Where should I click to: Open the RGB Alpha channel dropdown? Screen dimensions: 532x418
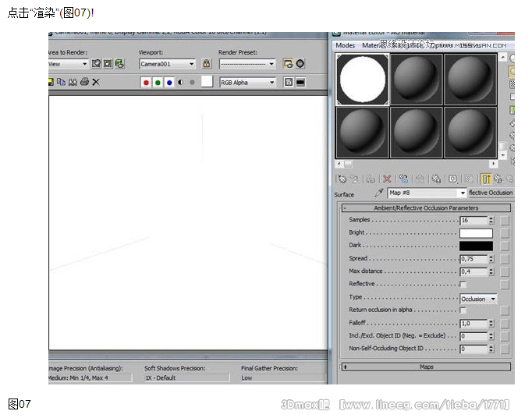point(248,83)
